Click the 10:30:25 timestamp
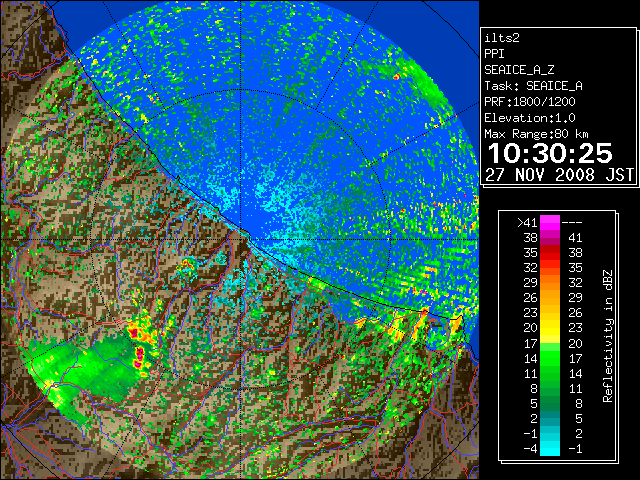 click(x=550, y=153)
